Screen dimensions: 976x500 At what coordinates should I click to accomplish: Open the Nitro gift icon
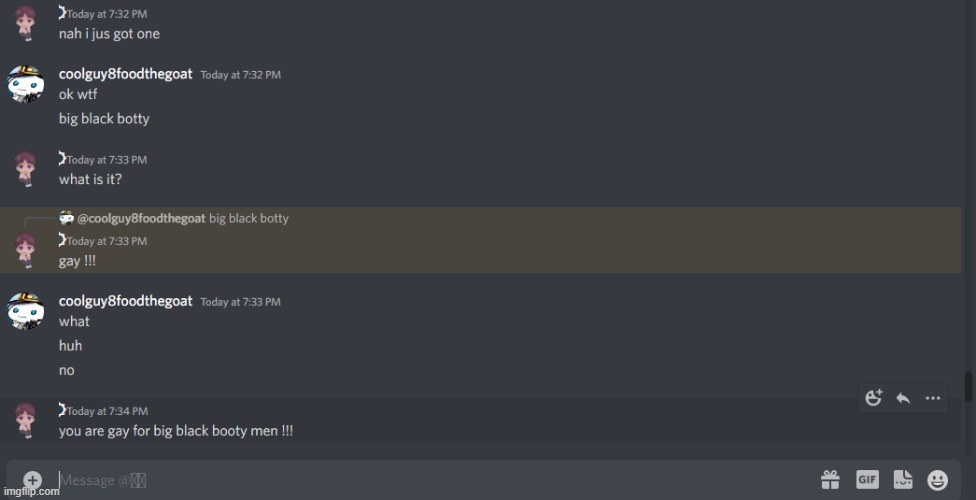coord(830,479)
